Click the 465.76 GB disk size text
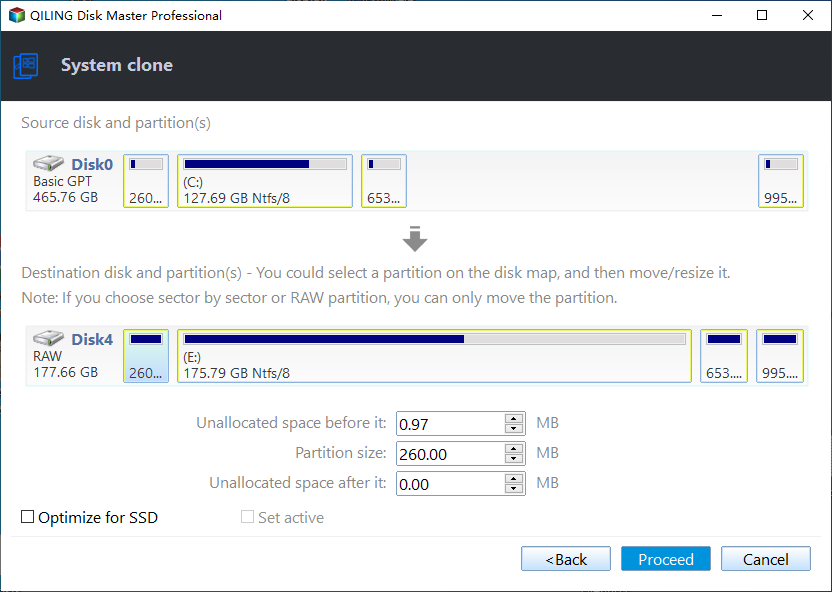The width and height of the screenshot is (832, 592). tap(65, 197)
